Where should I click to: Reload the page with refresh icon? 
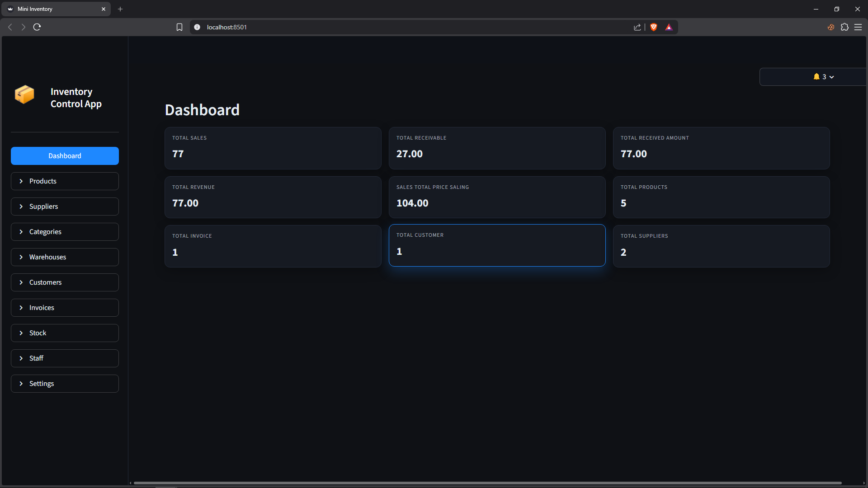click(37, 27)
